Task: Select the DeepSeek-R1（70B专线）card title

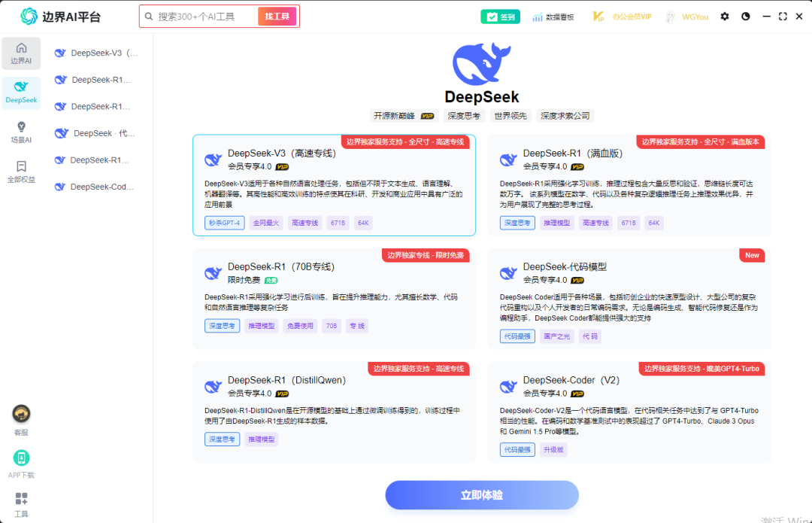Action: pyautogui.click(x=281, y=267)
